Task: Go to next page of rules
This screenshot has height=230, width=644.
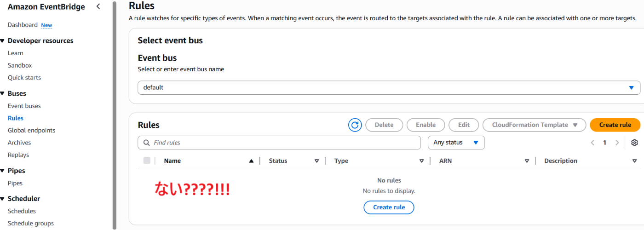Action: 617,143
